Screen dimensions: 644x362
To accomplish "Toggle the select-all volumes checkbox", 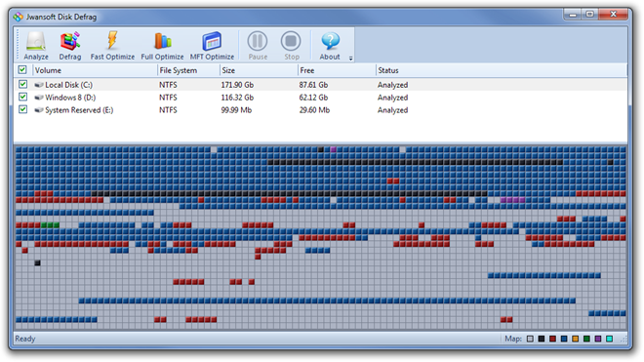I will [x=22, y=70].
